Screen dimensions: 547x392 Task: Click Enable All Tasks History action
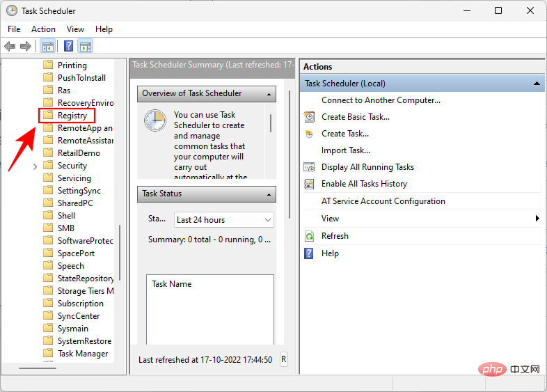point(364,184)
